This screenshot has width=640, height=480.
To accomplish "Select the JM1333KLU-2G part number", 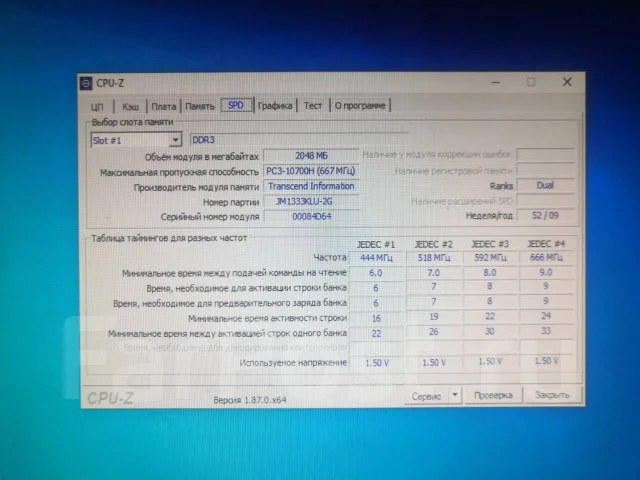I will click(311, 201).
